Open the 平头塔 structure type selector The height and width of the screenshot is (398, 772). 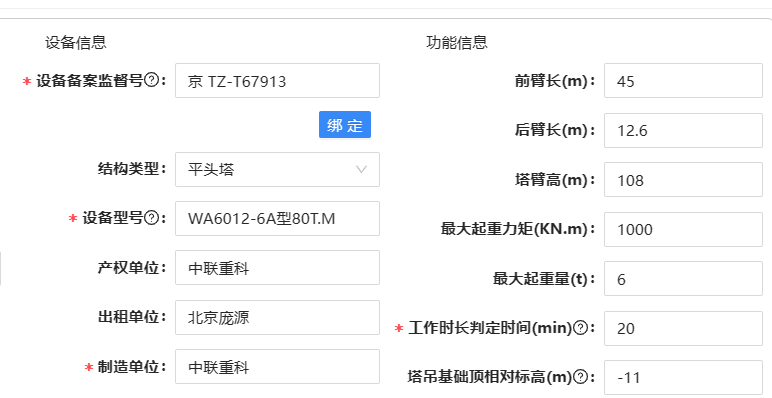pos(277,169)
